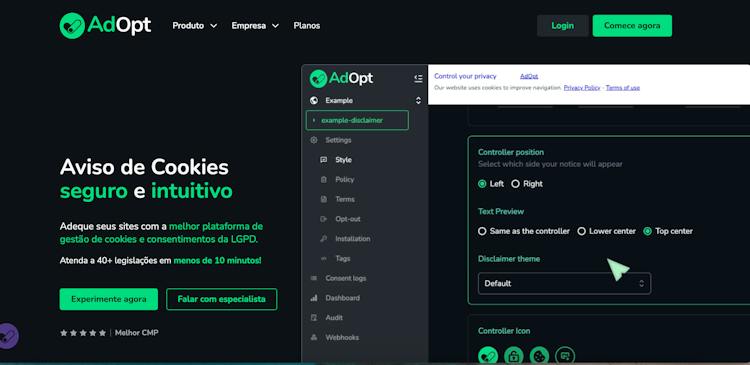
Task: Go to the Planos page
Action: [307, 26]
